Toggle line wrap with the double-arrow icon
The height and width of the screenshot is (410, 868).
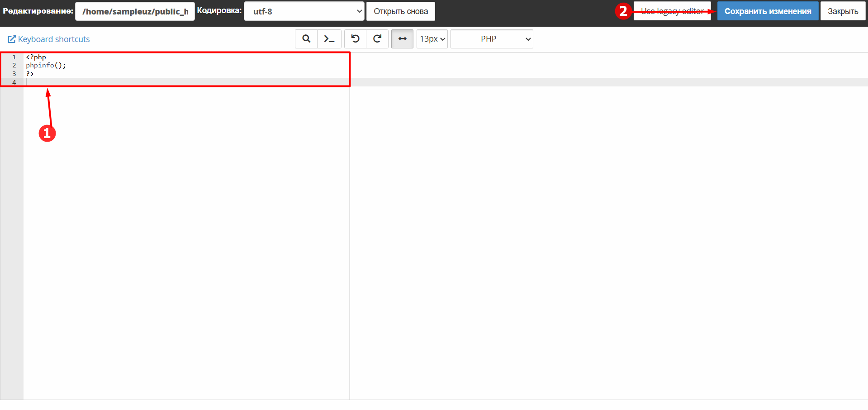pyautogui.click(x=402, y=39)
